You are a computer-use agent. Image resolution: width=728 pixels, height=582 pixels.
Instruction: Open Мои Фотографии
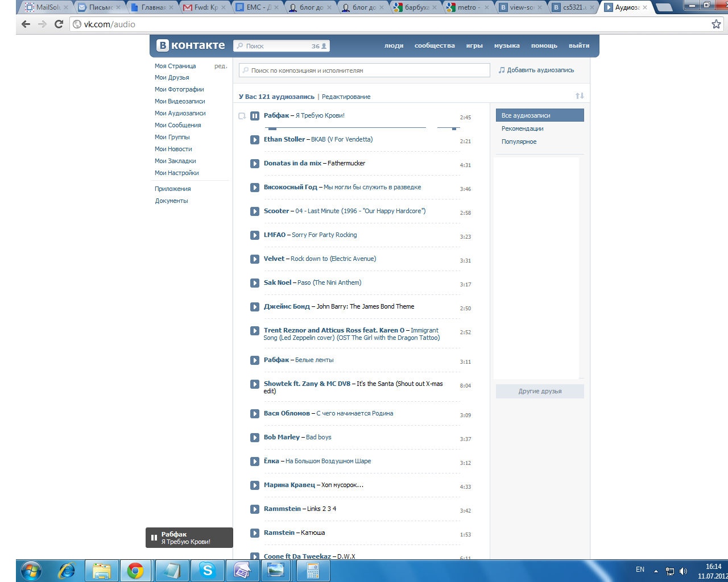tap(179, 89)
